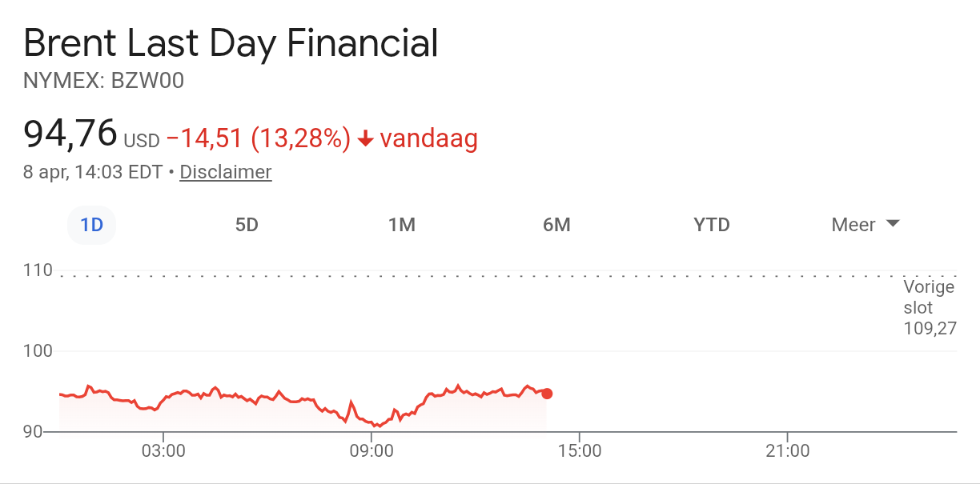Image resolution: width=980 pixels, height=500 pixels.
Task: Select the YTD range tab
Action: [x=712, y=225]
